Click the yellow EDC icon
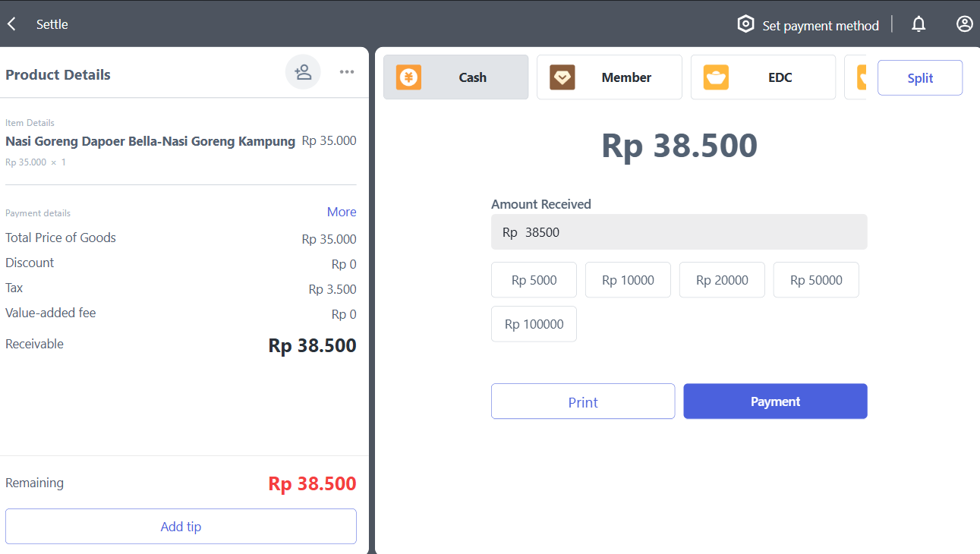Image resolution: width=980 pixels, height=554 pixels. point(716,77)
